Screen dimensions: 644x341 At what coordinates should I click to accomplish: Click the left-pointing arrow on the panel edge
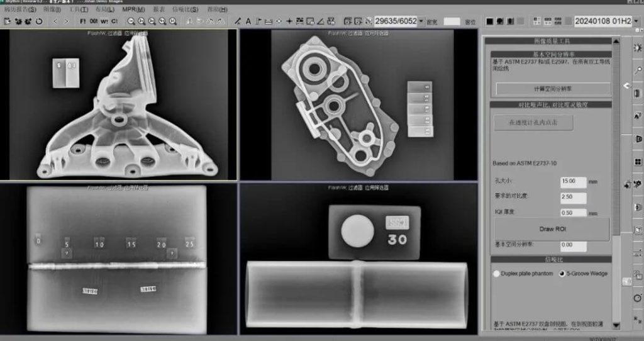point(626,86)
